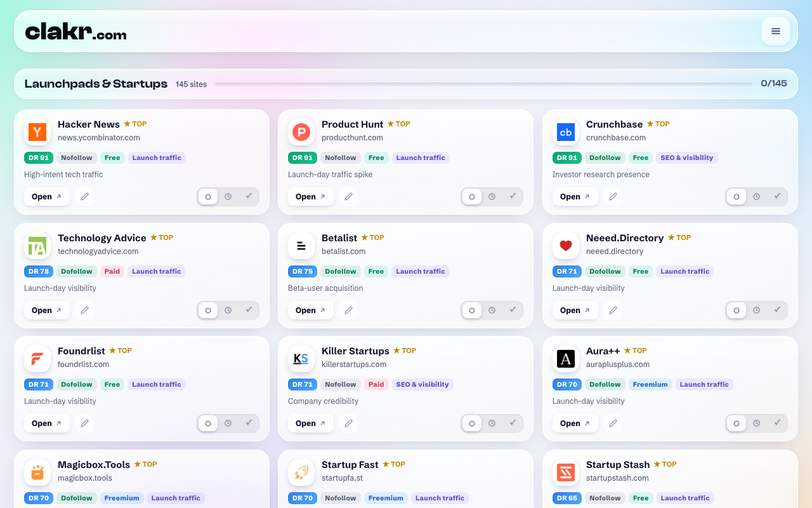Mark Crunchbase as done with checkmark
Image resolution: width=812 pixels, height=508 pixels.
777,197
